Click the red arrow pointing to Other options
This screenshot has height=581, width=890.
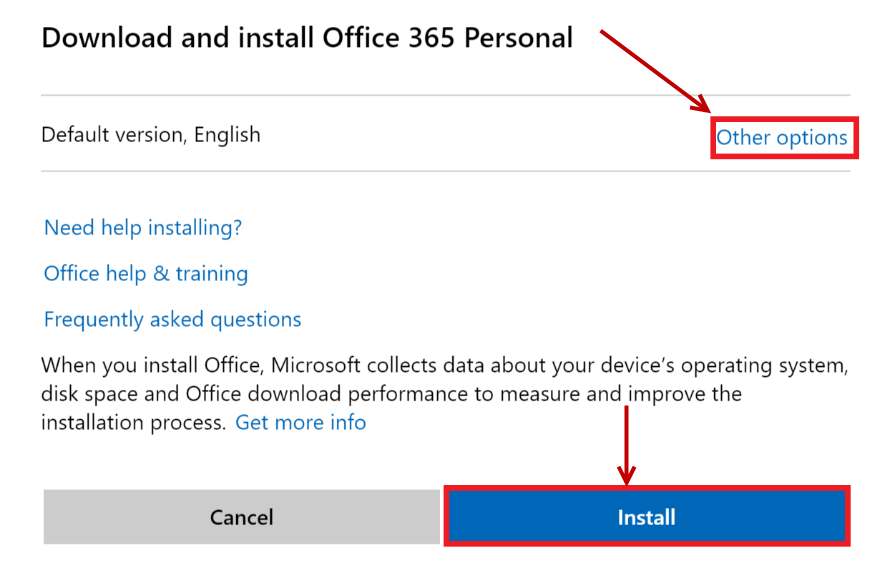click(x=655, y=71)
